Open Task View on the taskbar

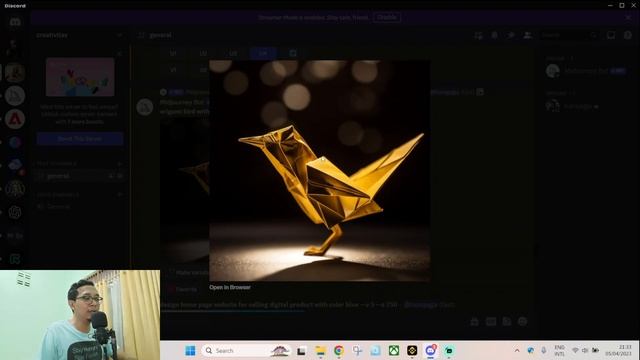(301, 351)
